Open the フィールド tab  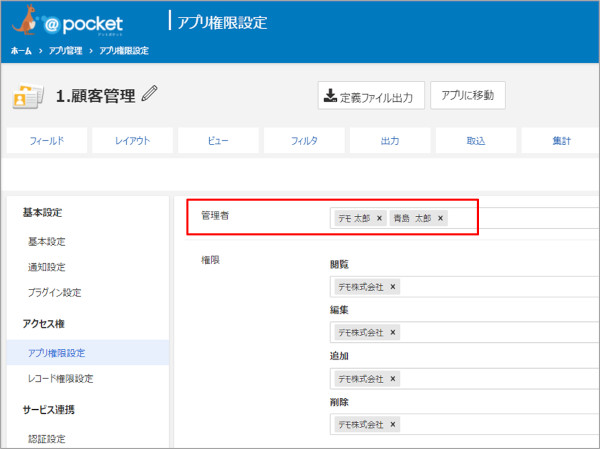pos(47,140)
